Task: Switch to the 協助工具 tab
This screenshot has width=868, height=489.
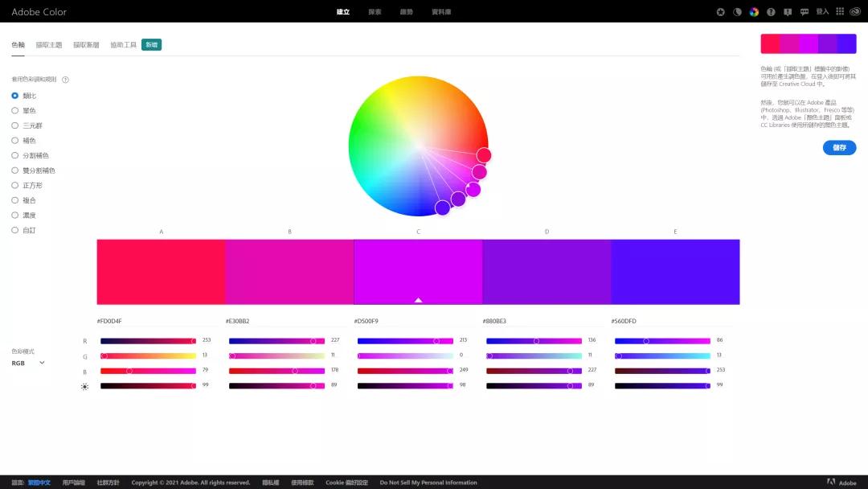Action: [x=123, y=45]
